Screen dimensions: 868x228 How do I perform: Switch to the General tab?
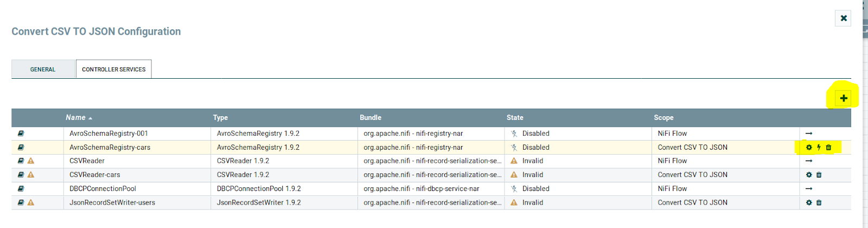43,69
